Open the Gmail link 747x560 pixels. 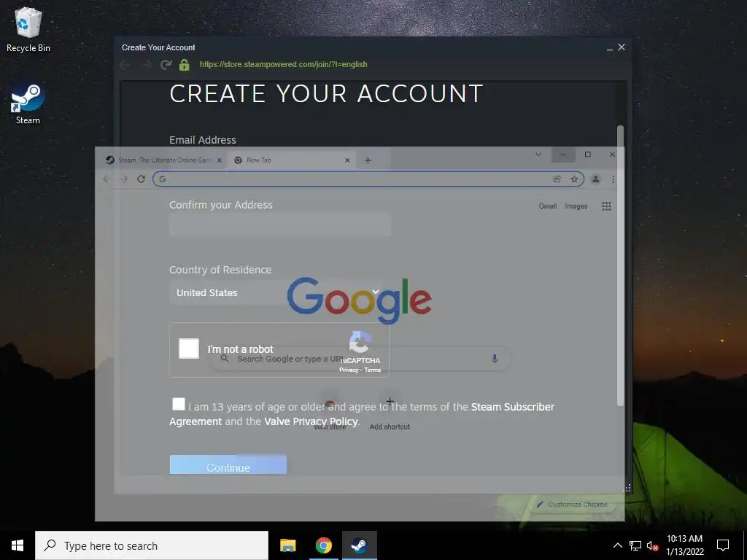click(547, 206)
